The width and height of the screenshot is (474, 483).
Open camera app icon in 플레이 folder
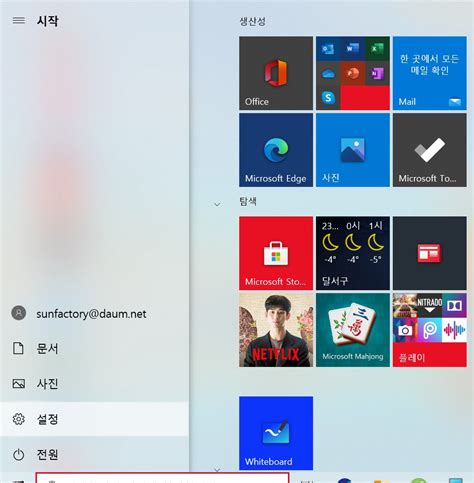[x=405, y=330]
